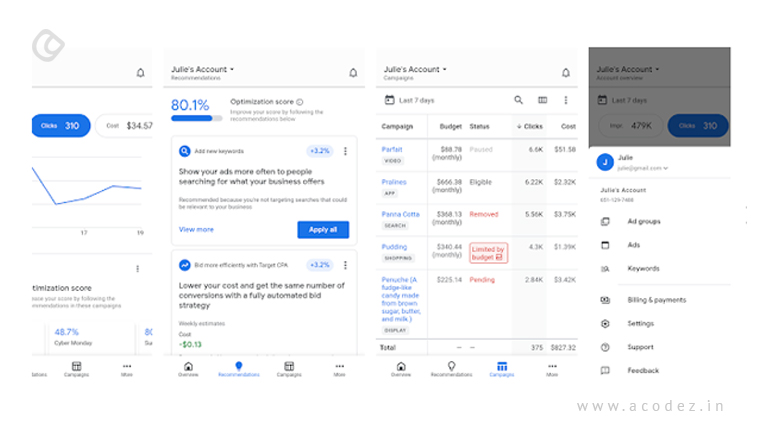Select Cost $34.57 chip
This screenshot has width=766, height=442.
pos(124,126)
